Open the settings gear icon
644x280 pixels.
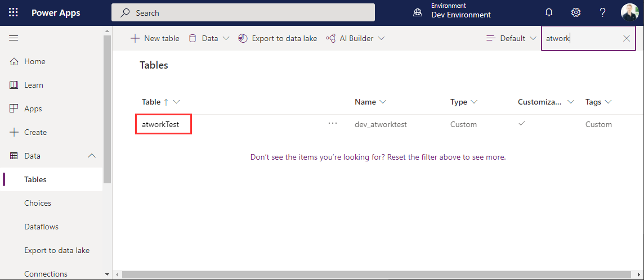tap(576, 12)
